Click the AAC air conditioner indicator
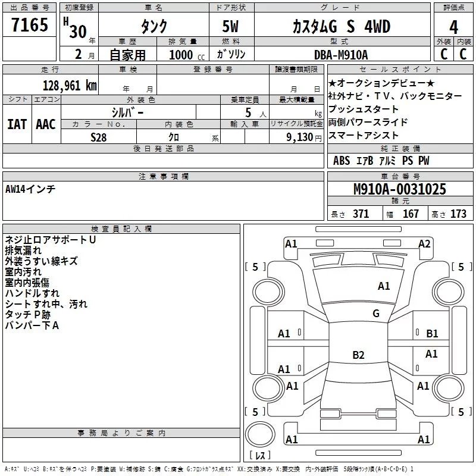This screenshot has width=476, height=476. [x=46, y=124]
